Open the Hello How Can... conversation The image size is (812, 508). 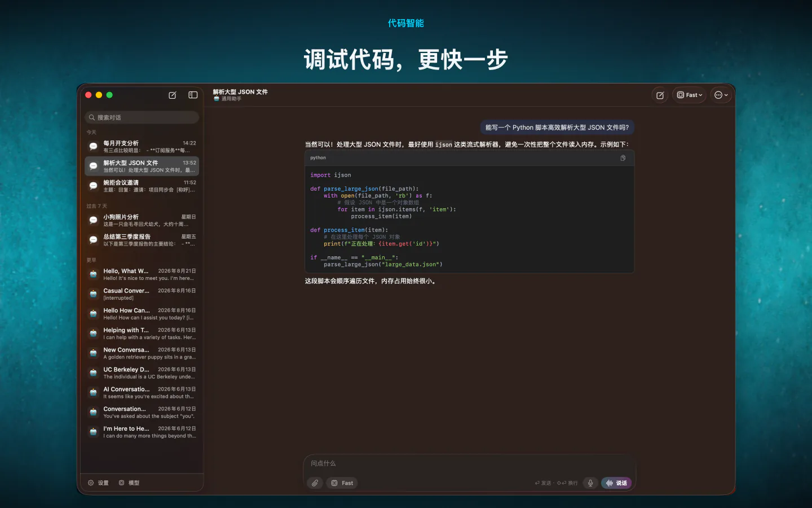pyautogui.click(x=142, y=314)
